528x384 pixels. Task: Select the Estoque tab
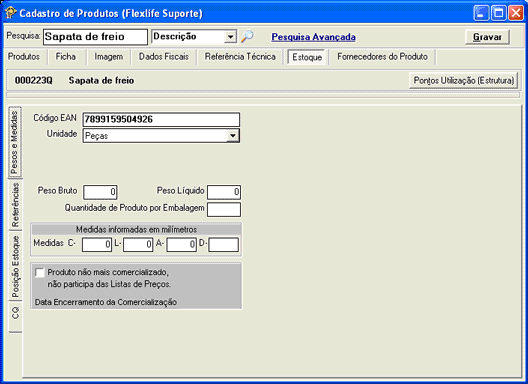tap(307, 57)
